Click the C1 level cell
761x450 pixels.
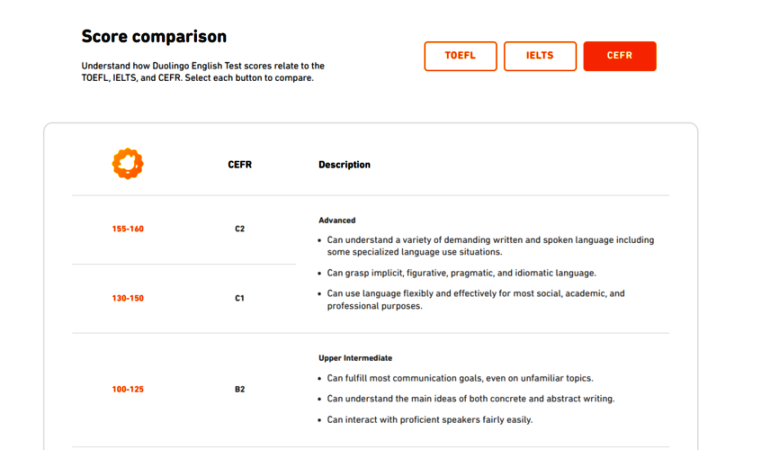click(x=240, y=298)
